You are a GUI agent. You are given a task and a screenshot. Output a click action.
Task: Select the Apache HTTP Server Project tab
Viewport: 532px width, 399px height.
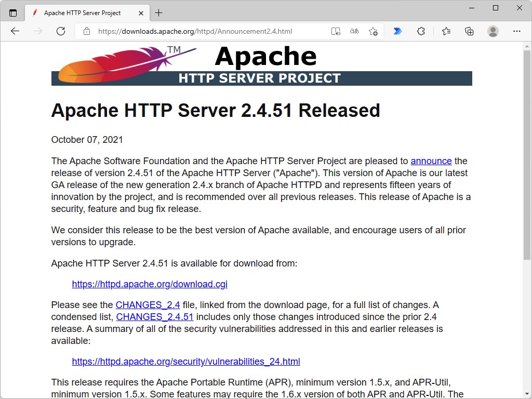83,12
